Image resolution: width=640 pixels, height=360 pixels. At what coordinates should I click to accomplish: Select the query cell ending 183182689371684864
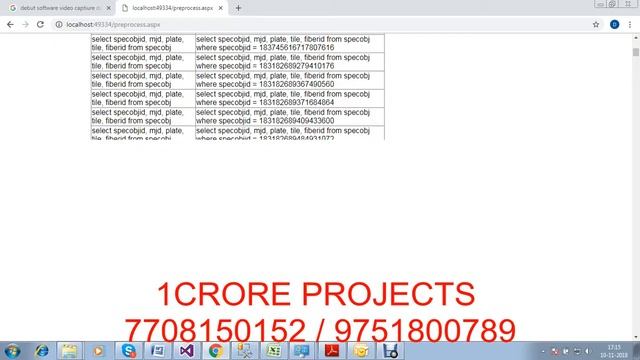click(x=290, y=98)
